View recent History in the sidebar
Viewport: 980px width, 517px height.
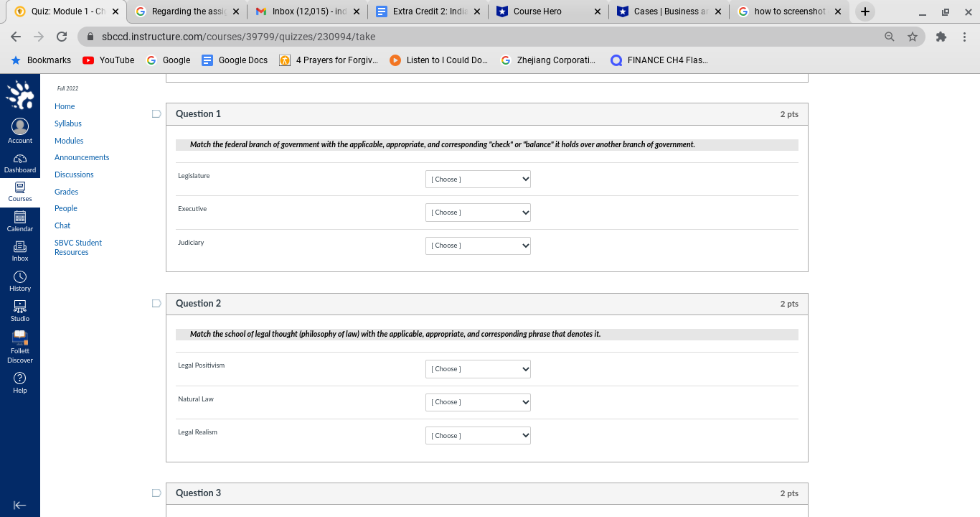19,279
